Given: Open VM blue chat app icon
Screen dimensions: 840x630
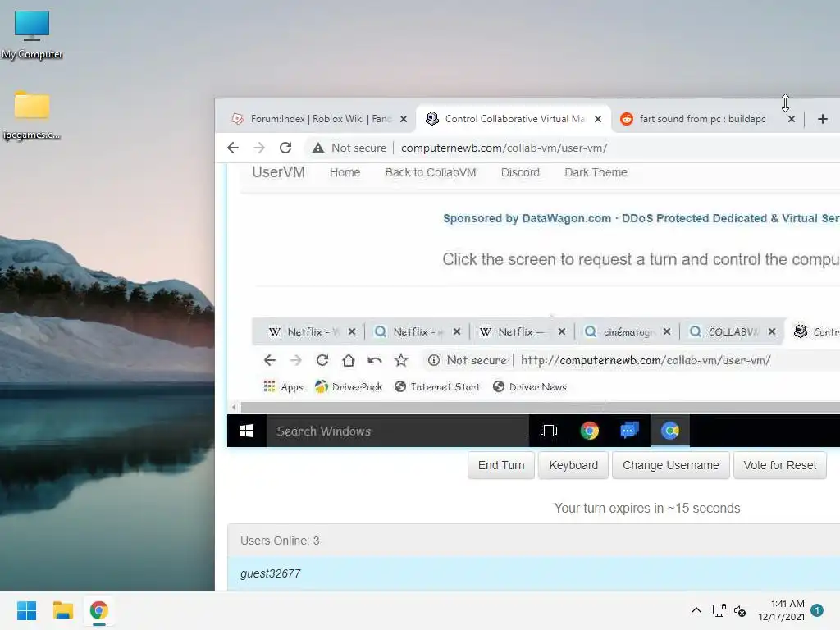Looking at the screenshot, I should click(x=629, y=431).
